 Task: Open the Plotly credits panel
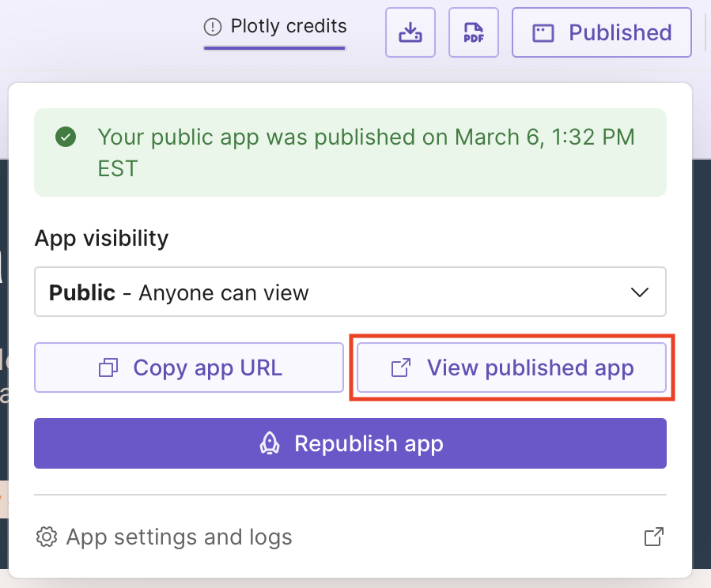[x=274, y=26]
